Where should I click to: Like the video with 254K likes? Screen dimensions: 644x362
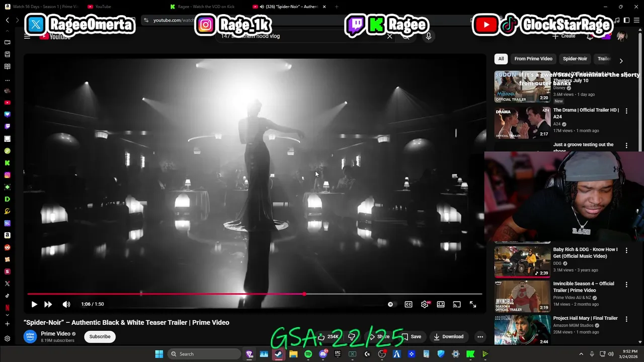pyautogui.click(x=328, y=336)
